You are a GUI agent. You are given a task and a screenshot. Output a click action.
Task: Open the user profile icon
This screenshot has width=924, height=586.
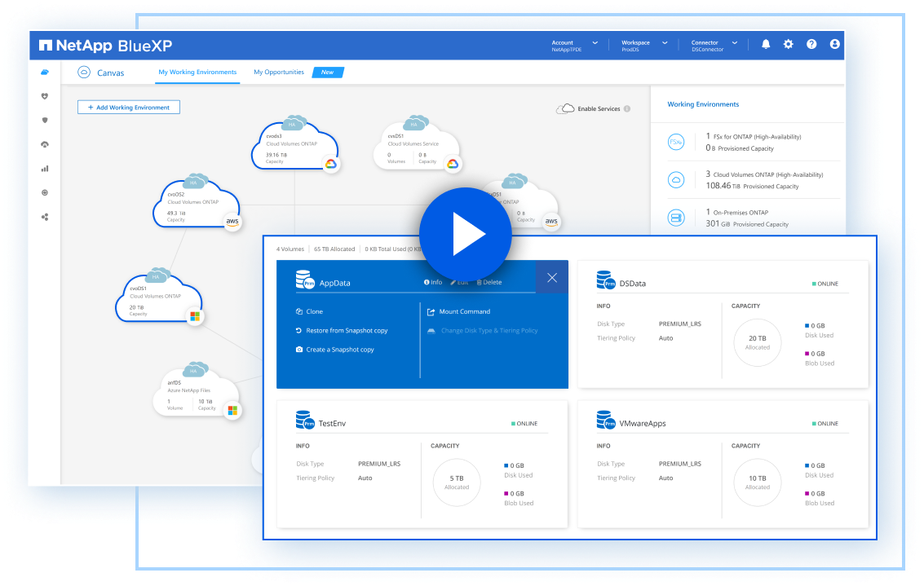tap(834, 45)
